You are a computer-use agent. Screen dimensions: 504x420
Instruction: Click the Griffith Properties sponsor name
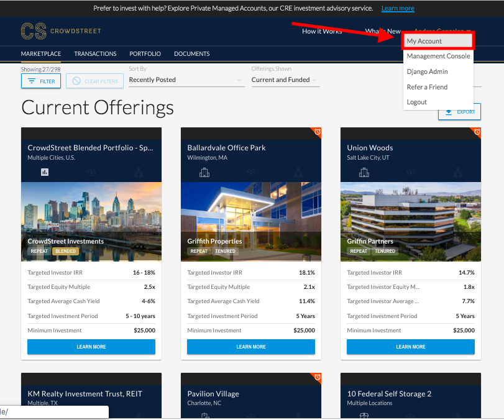point(215,241)
